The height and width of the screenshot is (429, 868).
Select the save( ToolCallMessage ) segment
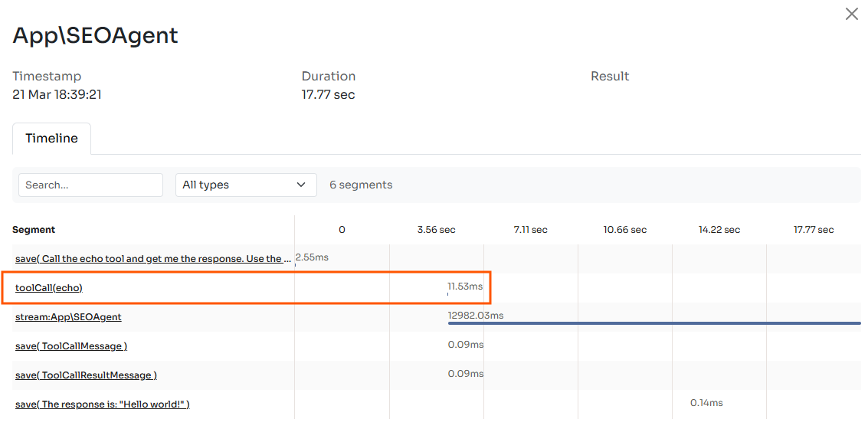pos(71,346)
